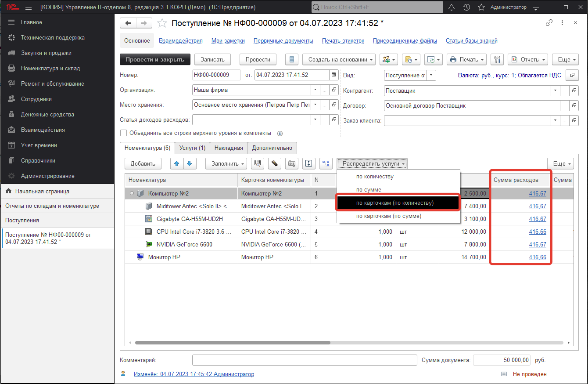Open the calendar picker beside the date
Screen dimensions: 588x384
click(333, 75)
